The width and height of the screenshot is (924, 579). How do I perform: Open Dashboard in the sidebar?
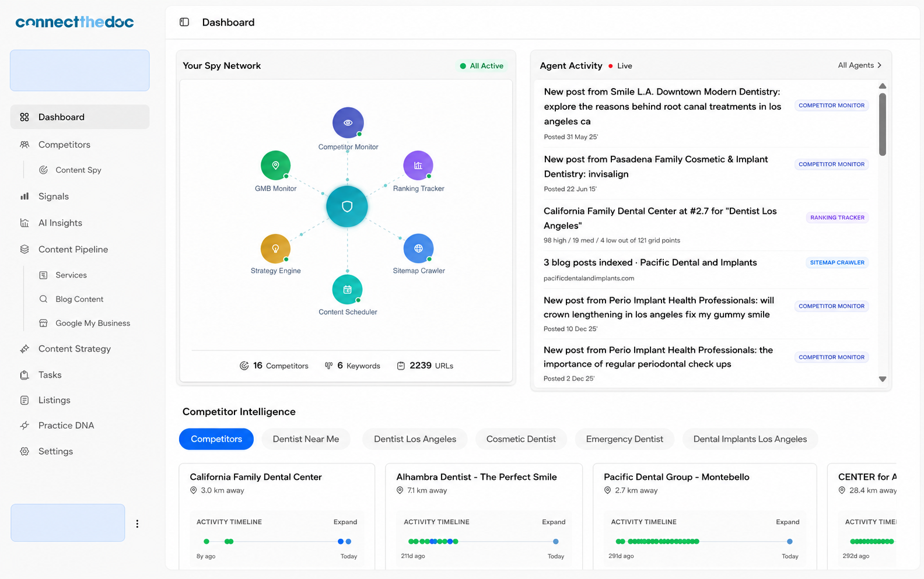click(x=80, y=117)
